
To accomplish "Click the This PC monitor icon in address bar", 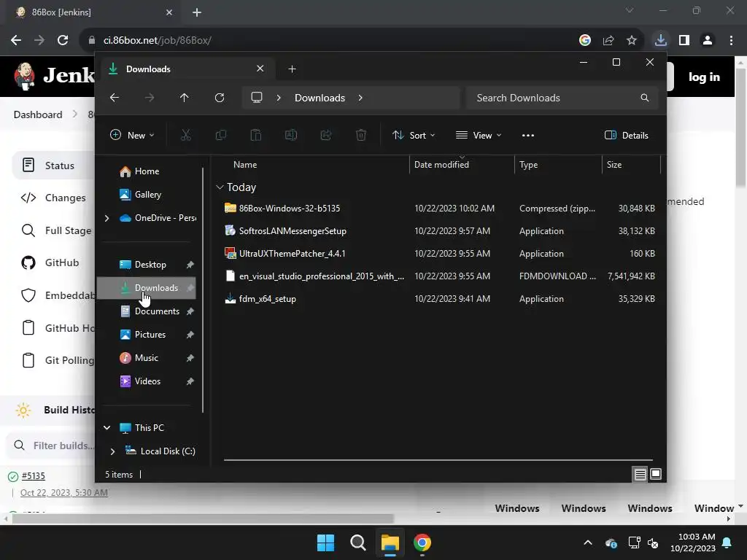I will 257,98.
